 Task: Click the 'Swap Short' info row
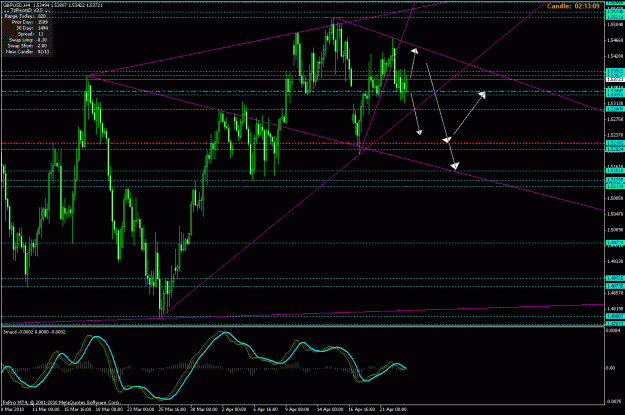(x=28, y=46)
